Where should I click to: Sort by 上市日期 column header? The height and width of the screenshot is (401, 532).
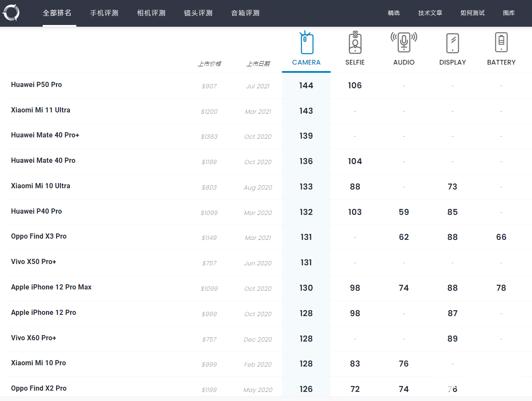[x=258, y=64]
